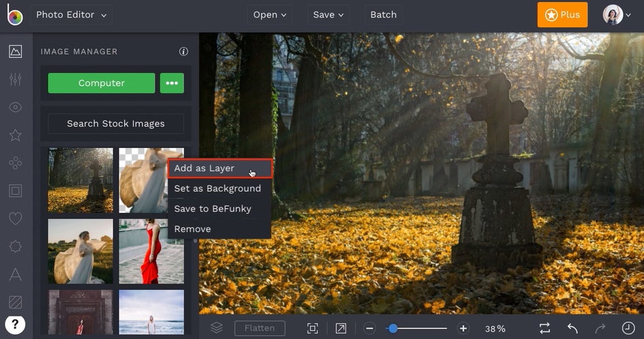Click the resize canvas arrow icon
Viewport: 644px width, 339px height.
pyautogui.click(x=341, y=328)
